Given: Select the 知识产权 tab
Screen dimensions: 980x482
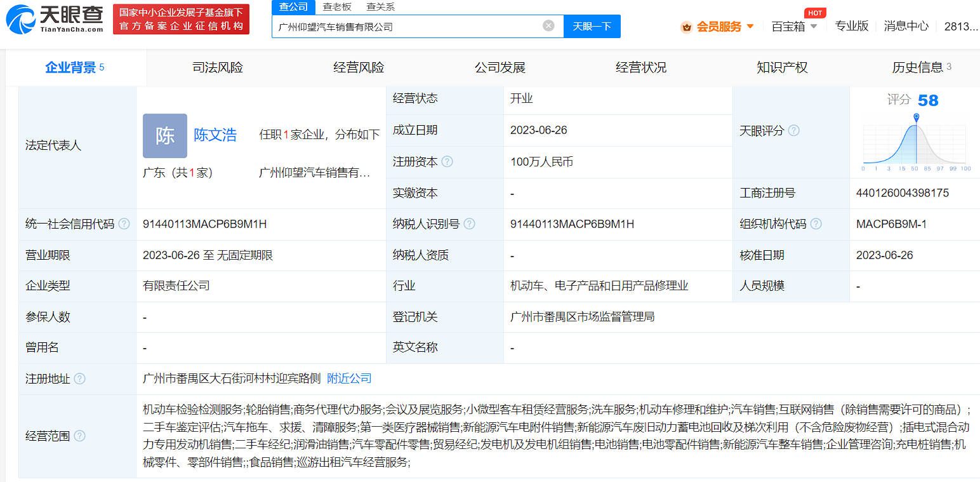Looking at the screenshot, I should 782,67.
